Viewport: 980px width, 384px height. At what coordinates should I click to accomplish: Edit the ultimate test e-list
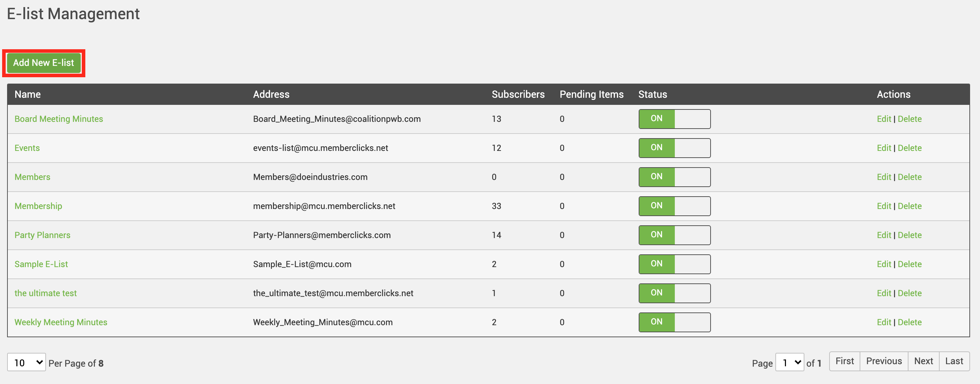tap(884, 293)
